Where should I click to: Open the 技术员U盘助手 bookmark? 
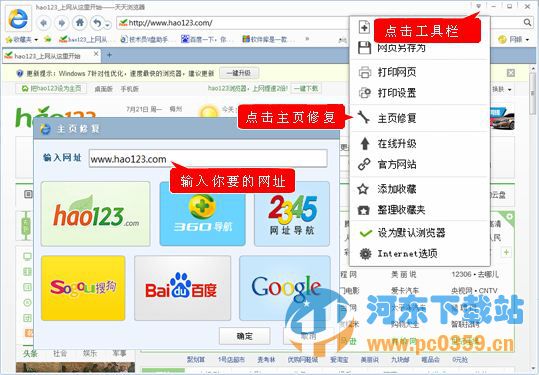click(x=144, y=40)
